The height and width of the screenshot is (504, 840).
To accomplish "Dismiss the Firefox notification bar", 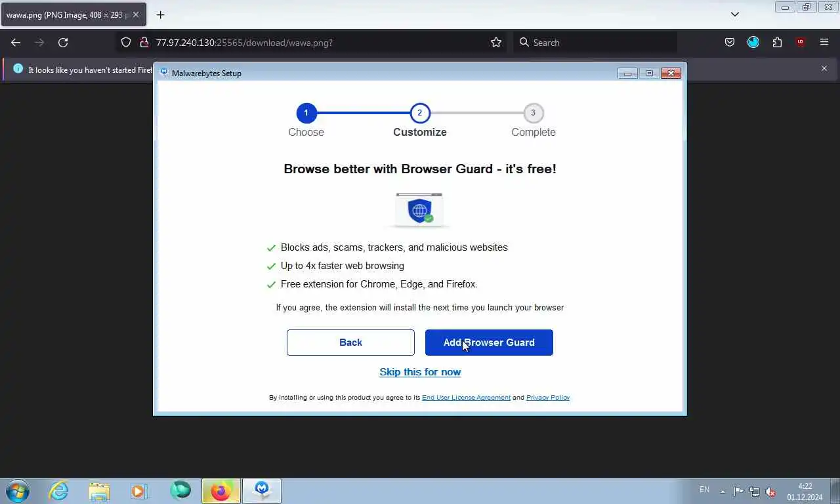I will pos(824,69).
